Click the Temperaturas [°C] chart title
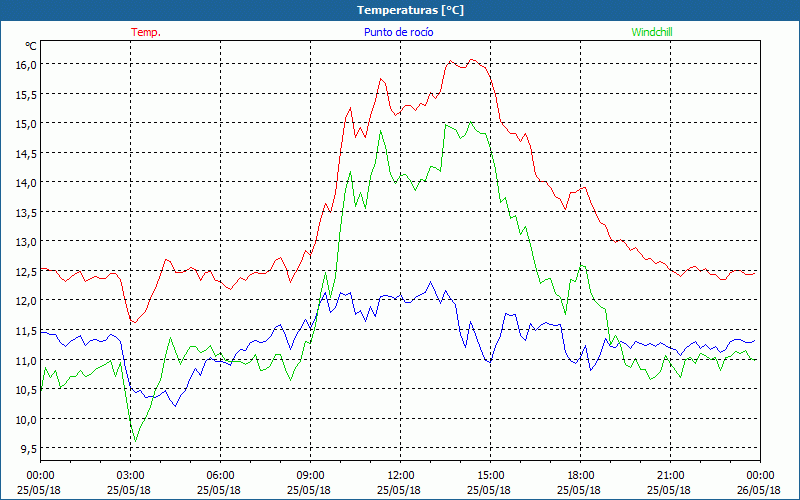Viewport: 800px width, 500px height. tap(410, 10)
